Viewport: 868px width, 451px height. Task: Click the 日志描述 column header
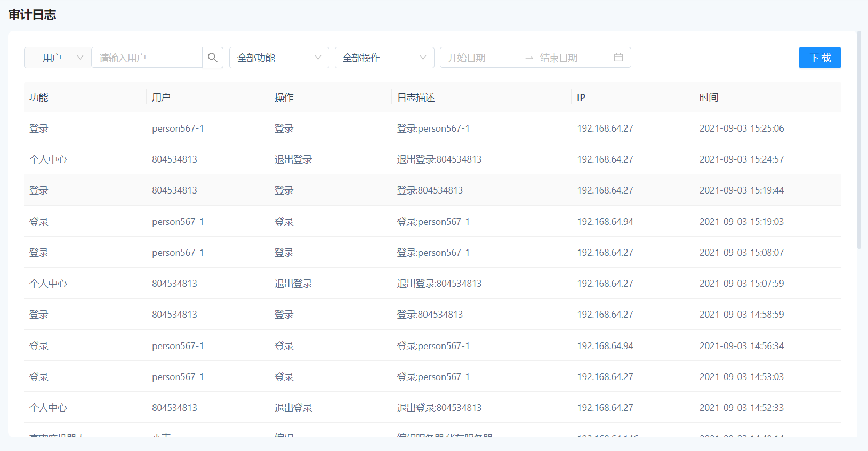(x=416, y=98)
